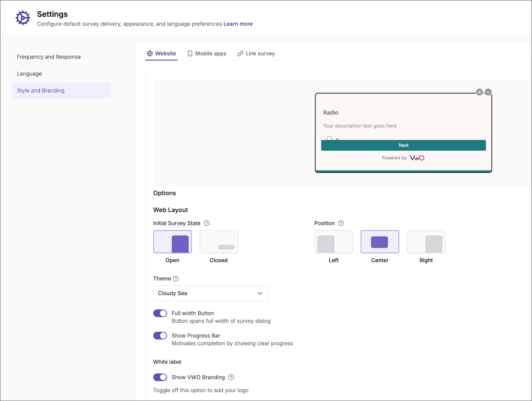Open the Cloudy Sea theme dropdown

(x=211, y=293)
